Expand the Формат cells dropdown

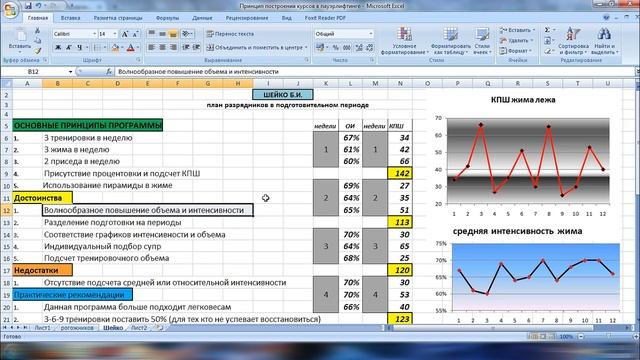[x=531, y=51]
